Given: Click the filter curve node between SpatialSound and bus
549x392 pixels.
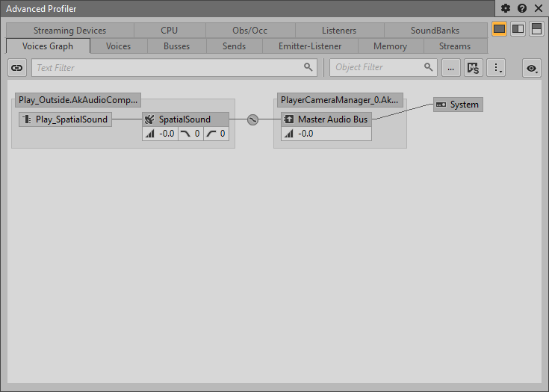Looking at the screenshot, I should (x=252, y=119).
